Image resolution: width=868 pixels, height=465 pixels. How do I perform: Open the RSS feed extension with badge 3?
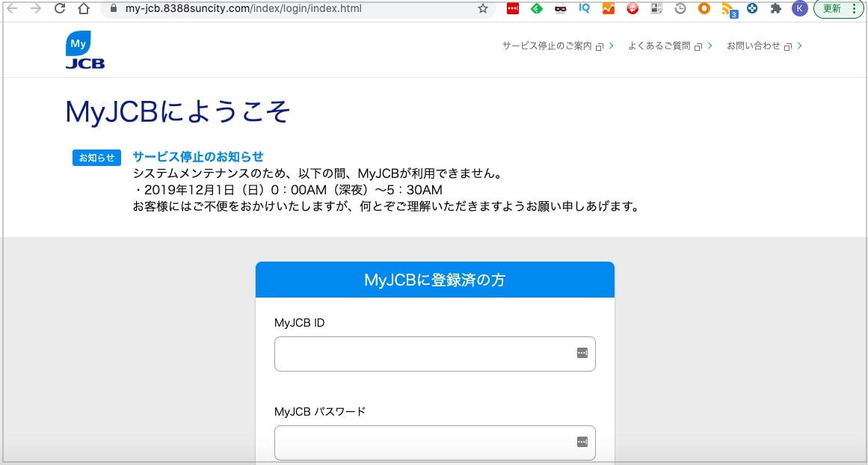727,10
